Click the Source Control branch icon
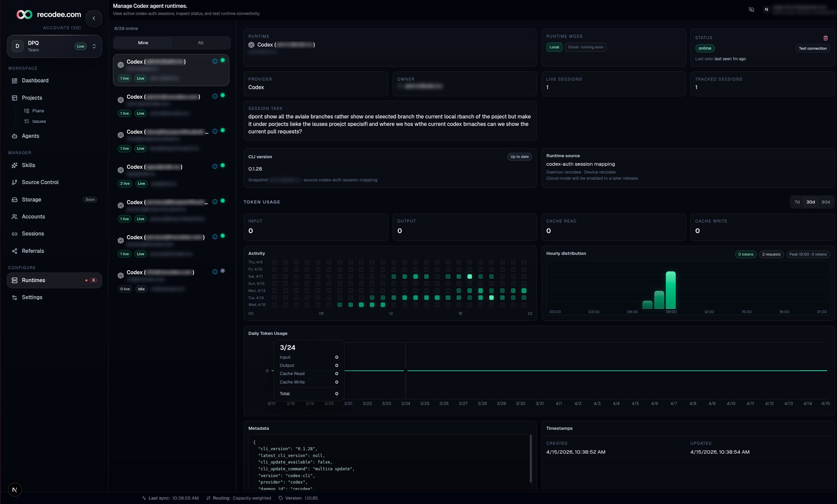 [x=15, y=182]
